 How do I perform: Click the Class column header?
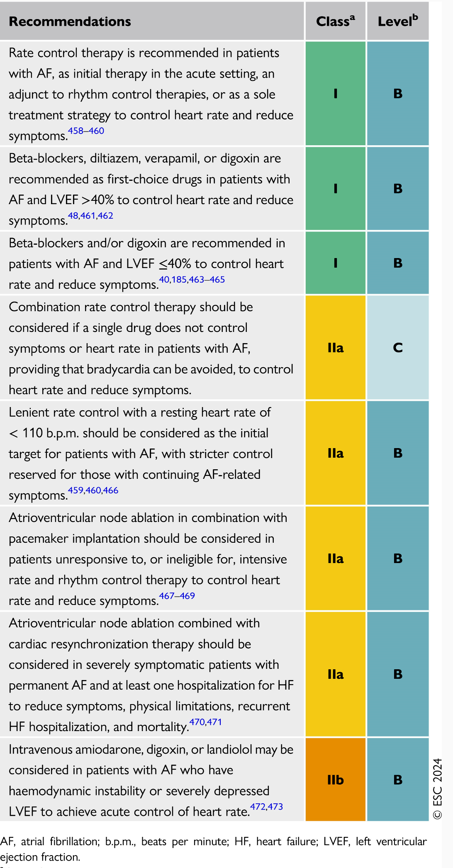335,21
